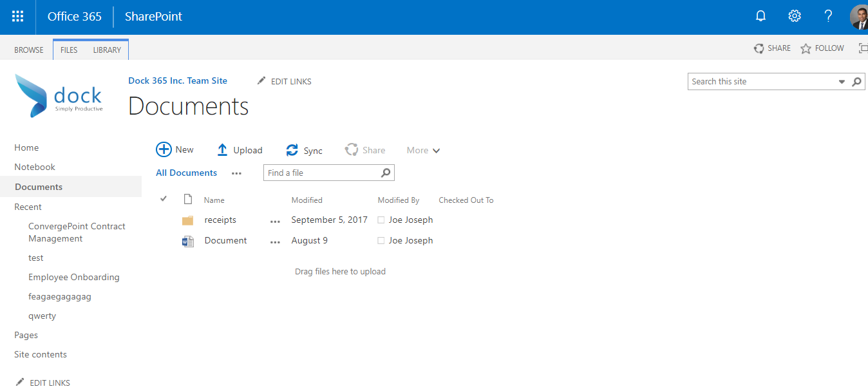Click the September 5, 2017 date cell
This screenshot has width=868, height=389.
click(x=330, y=220)
